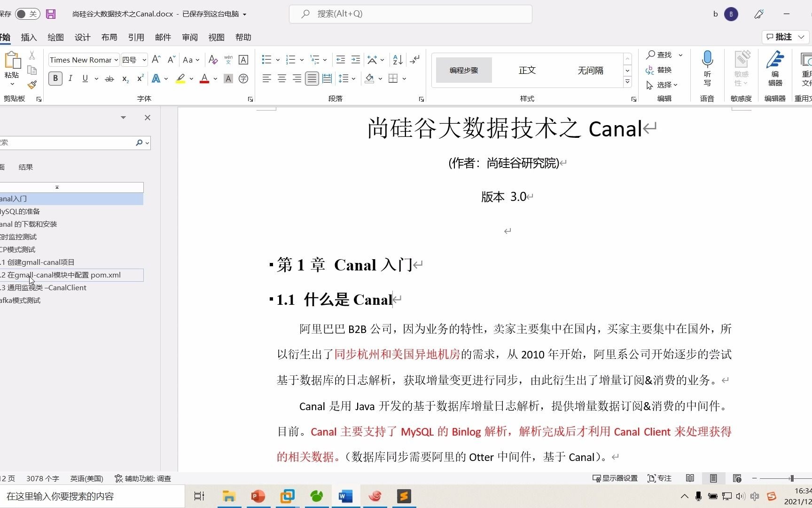812x508 pixels.
Task: Show or hide paragraph marks
Action: 414,60
